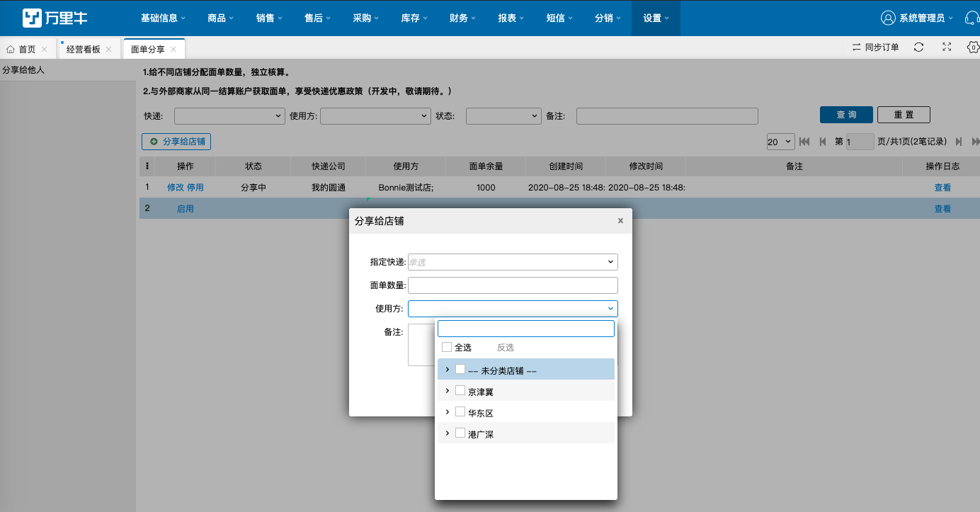Open the 设置 menu

pyautogui.click(x=656, y=18)
